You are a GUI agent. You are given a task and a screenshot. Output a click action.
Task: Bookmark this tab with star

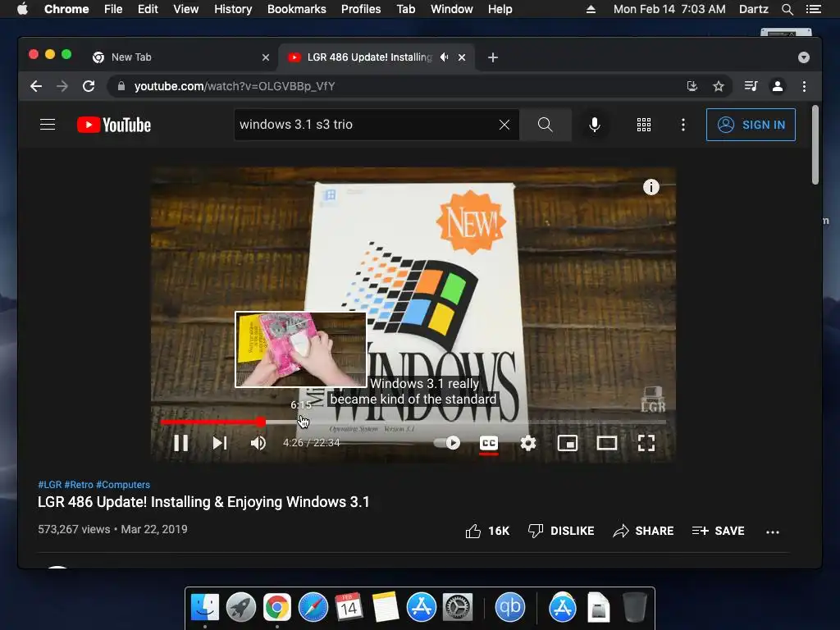[x=719, y=86]
